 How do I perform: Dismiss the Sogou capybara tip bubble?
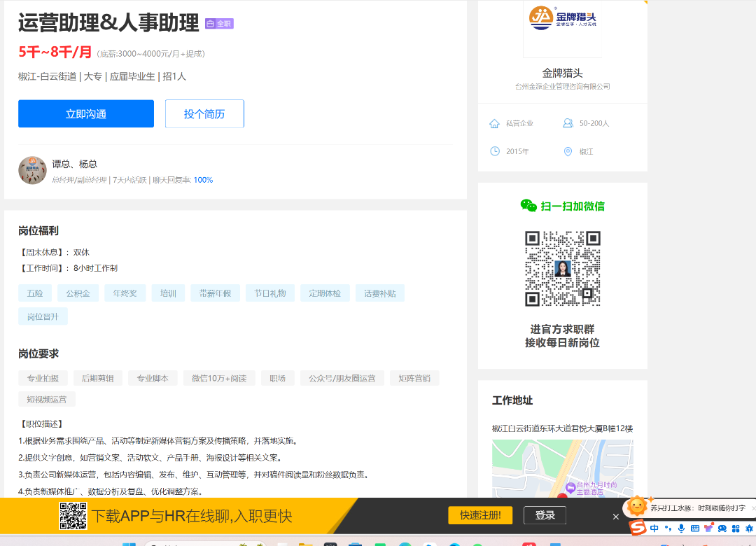[x=753, y=507]
